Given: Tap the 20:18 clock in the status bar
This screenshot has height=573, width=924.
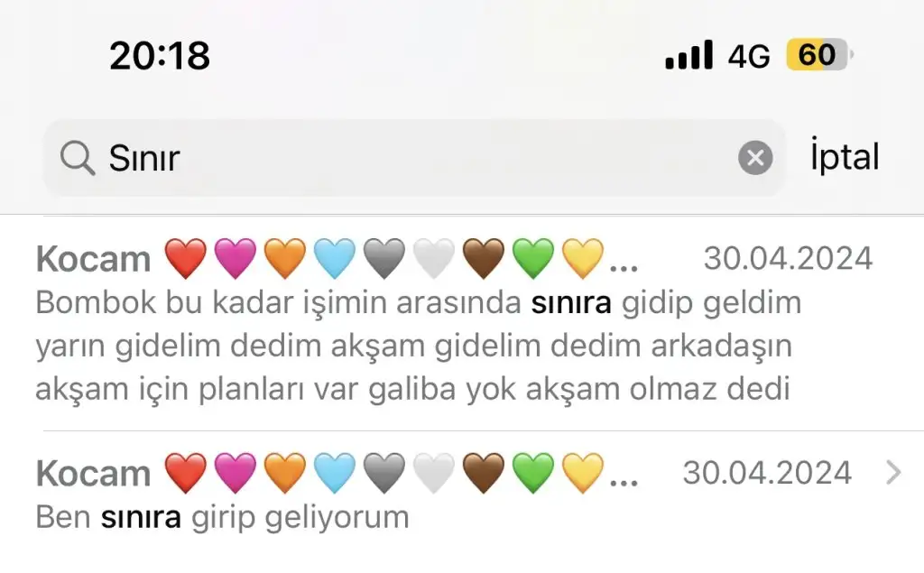Looking at the screenshot, I should [x=160, y=56].
